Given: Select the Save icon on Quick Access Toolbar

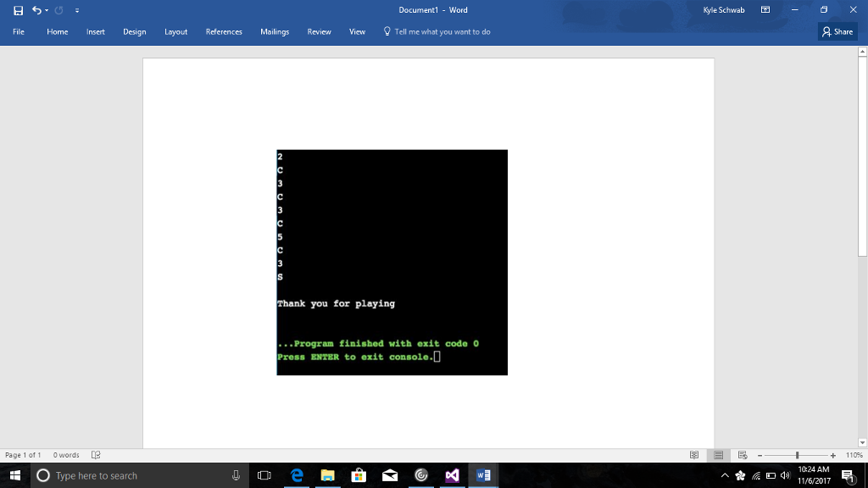Looking at the screenshot, I should point(18,9).
